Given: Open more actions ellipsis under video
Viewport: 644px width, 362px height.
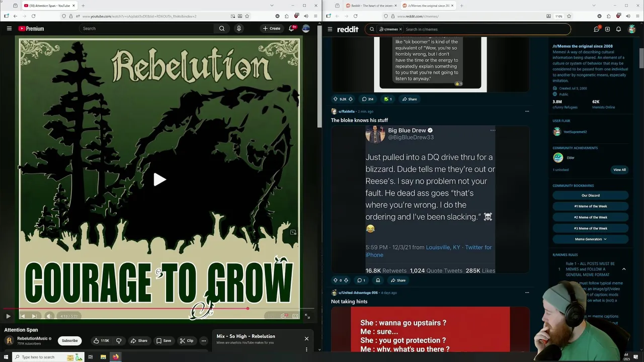Looking at the screenshot, I should pyautogui.click(x=204, y=341).
